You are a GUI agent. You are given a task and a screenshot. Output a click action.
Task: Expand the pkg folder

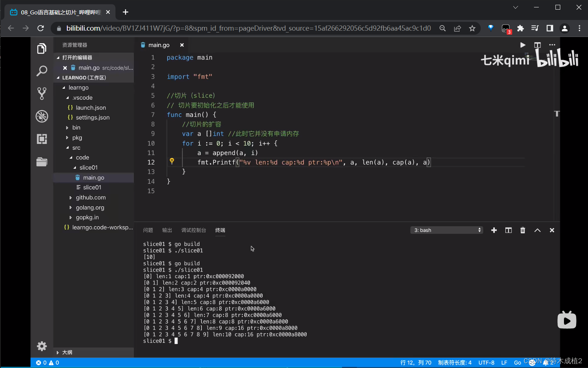point(67,137)
